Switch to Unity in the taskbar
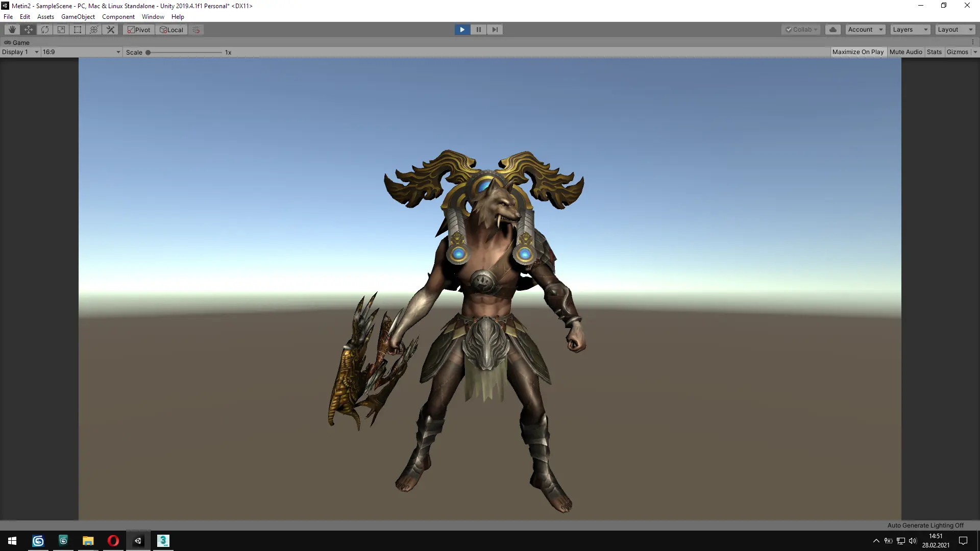 [x=138, y=541]
